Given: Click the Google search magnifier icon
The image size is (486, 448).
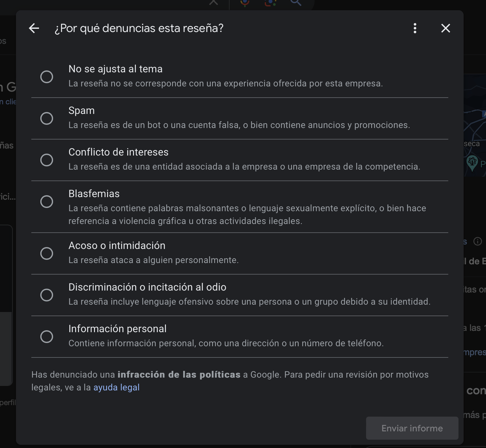Looking at the screenshot, I should 296,3.
